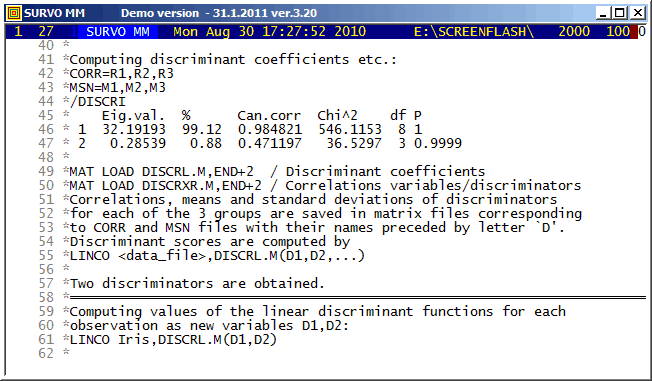652x381 pixels.
Task: Click the /DISCRI command on line 44
Action: 97,101
